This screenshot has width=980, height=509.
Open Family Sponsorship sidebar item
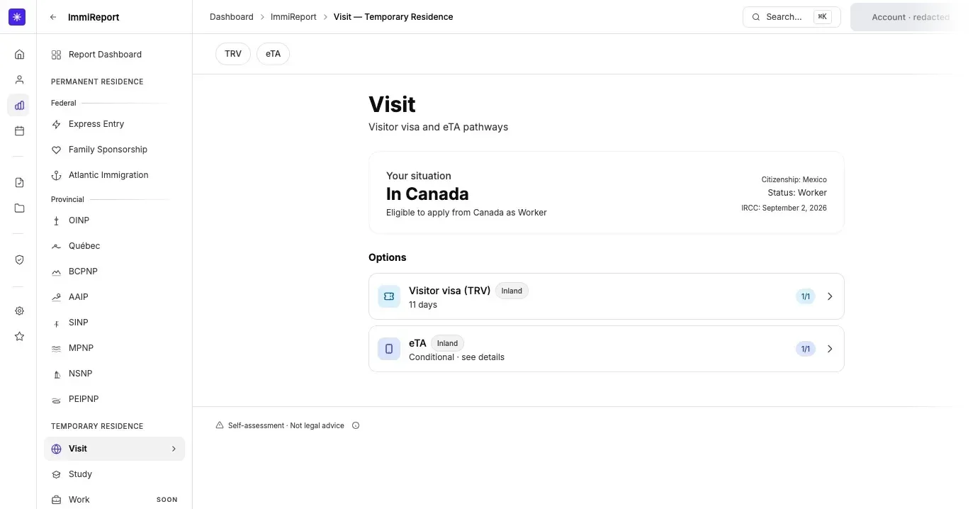pyautogui.click(x=114, y=150)
